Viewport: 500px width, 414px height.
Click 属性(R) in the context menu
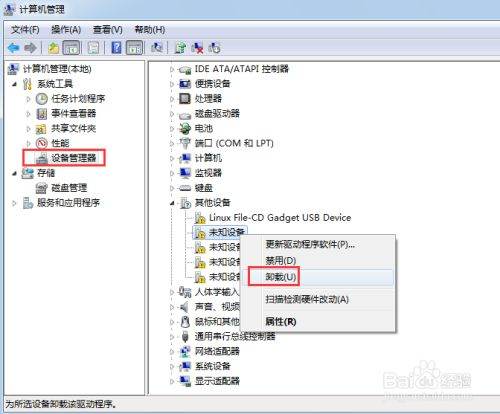pyautogui.click(x=281, y=321)
